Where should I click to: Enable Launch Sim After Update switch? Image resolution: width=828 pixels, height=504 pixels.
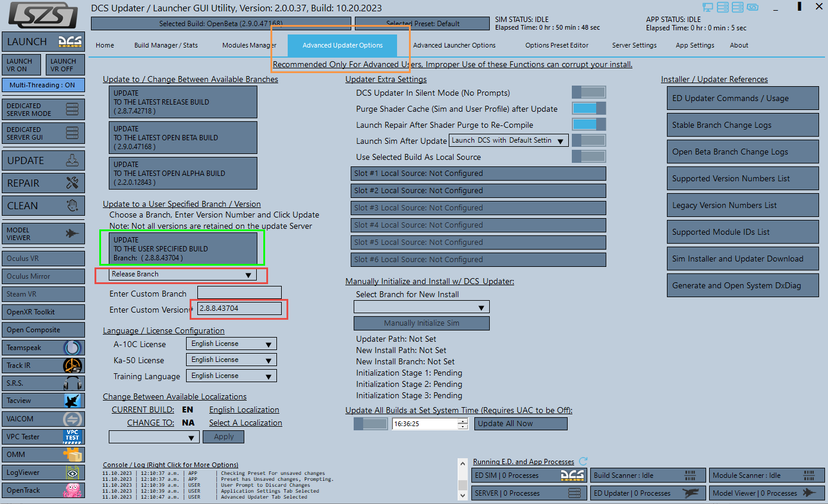tap(588, 140)
